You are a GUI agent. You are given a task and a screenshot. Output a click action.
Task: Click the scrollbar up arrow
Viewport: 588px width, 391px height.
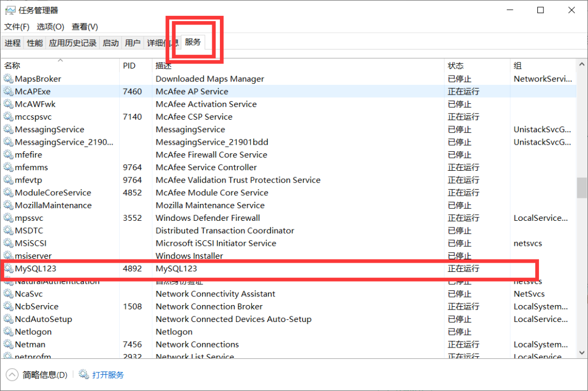point(581,64)
